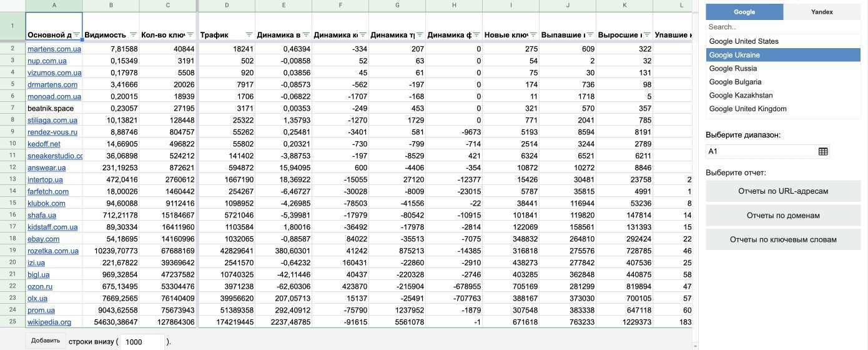The height and width of the screenshot is (350, 868).
Task: Select Google Bulgaria from list
Action: tap(783, 82)
